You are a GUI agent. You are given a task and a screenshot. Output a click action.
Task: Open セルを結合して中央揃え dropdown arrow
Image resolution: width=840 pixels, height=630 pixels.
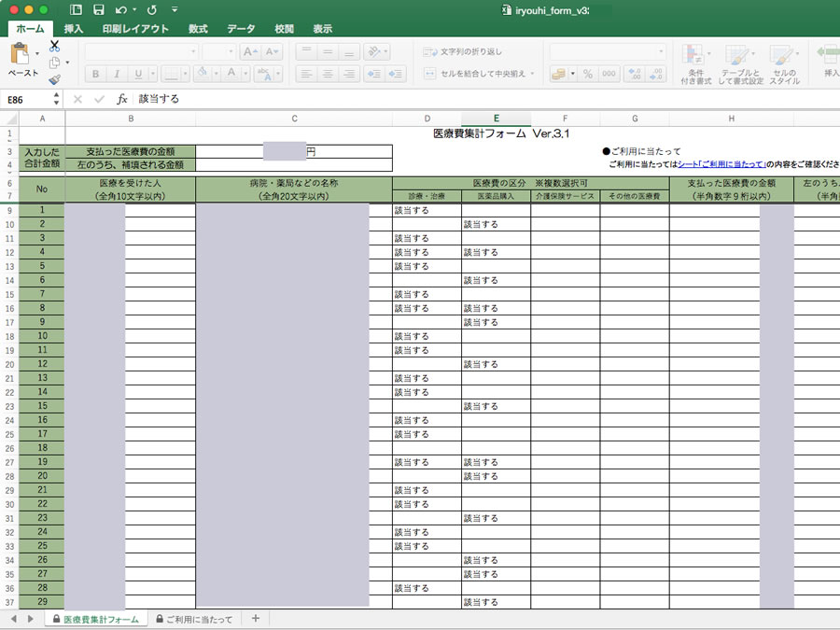point(533,74)
